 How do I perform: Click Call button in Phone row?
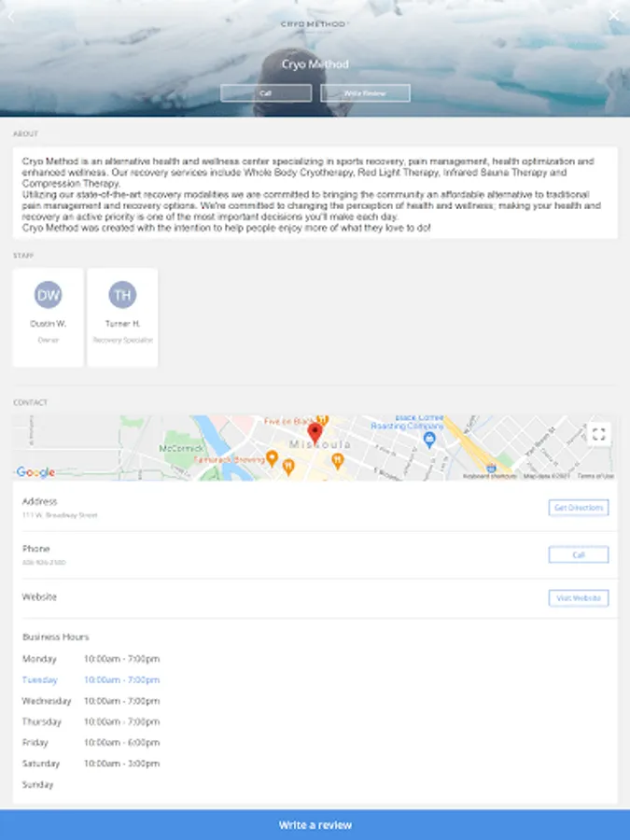579,555
